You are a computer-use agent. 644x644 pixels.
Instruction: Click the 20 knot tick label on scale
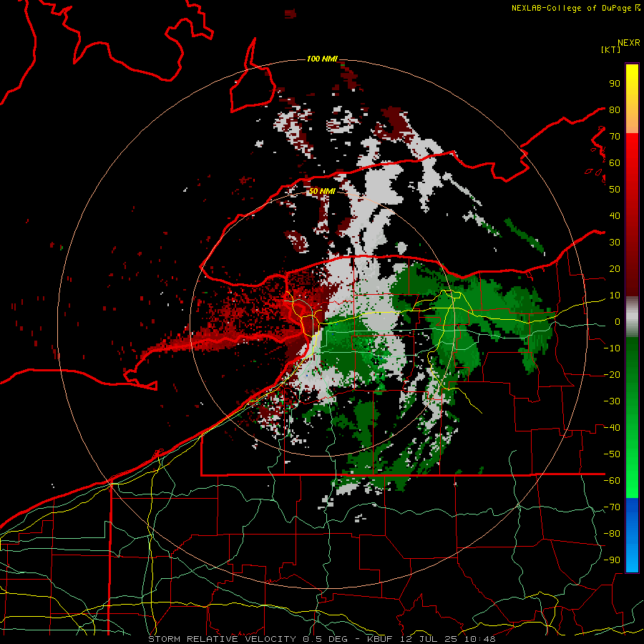coord(615,268)
